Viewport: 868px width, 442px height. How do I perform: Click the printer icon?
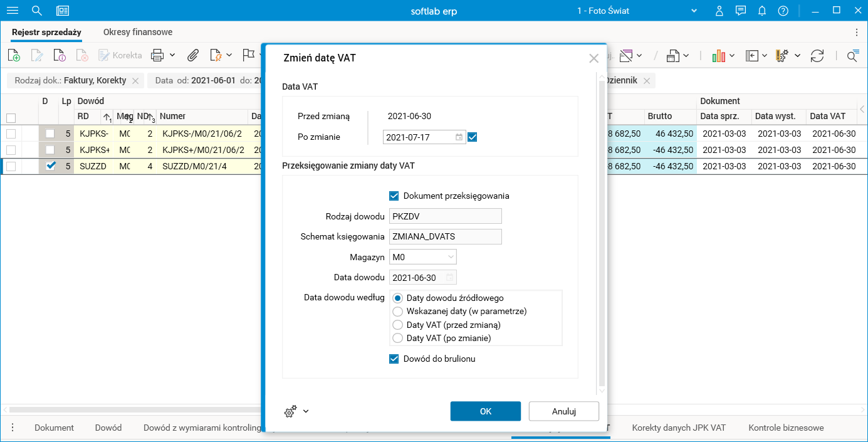[x=157, y=55]
